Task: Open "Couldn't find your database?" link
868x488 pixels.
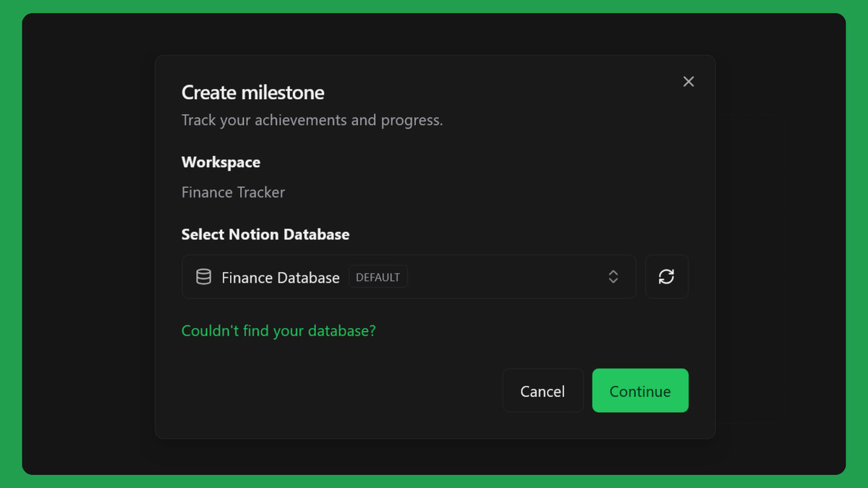Action: [x=278, y=331]
